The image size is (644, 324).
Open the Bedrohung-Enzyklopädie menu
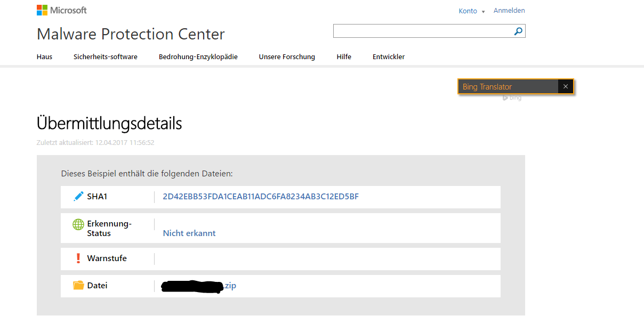(x=198, y=57)
